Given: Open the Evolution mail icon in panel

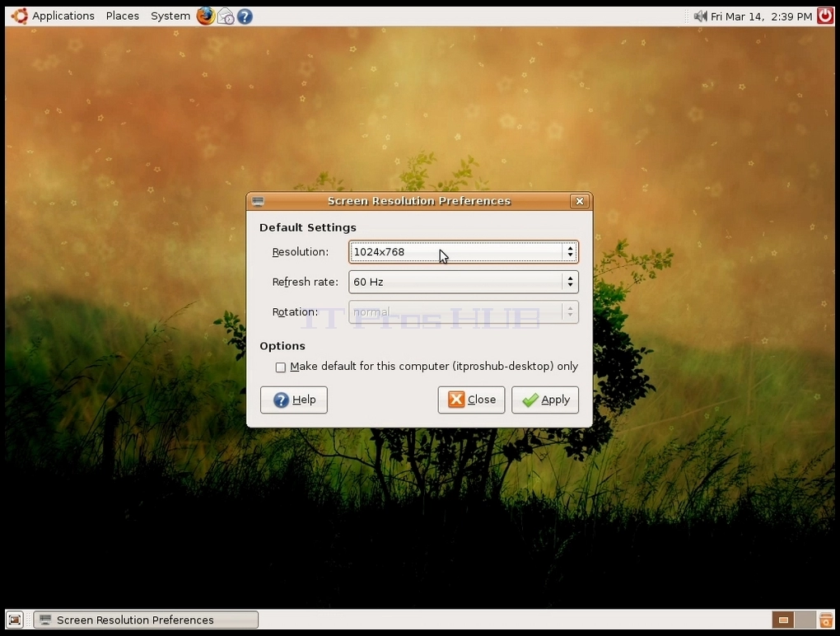Looking at the screenshot, I should point(226,16).
